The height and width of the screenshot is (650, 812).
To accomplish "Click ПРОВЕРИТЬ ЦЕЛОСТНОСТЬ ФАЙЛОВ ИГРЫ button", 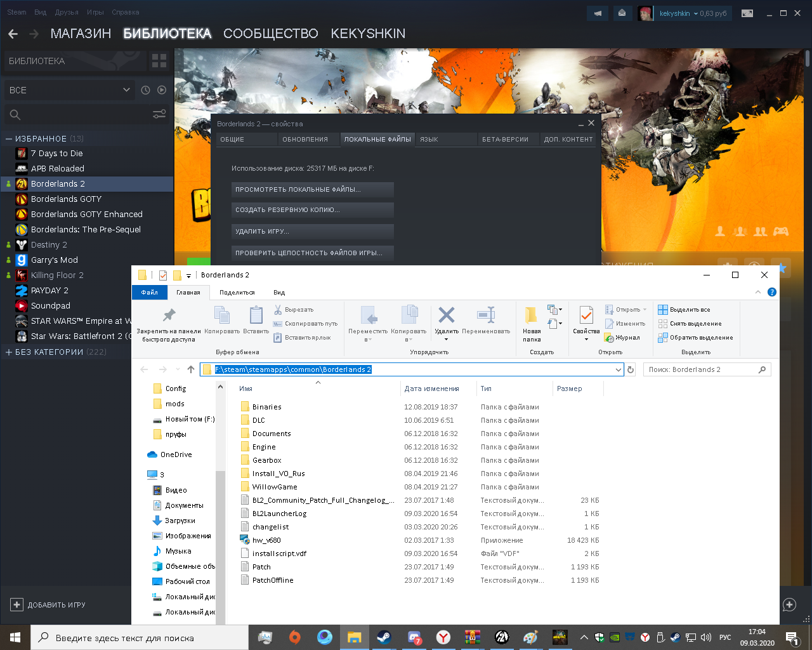I will pos(313,253).
